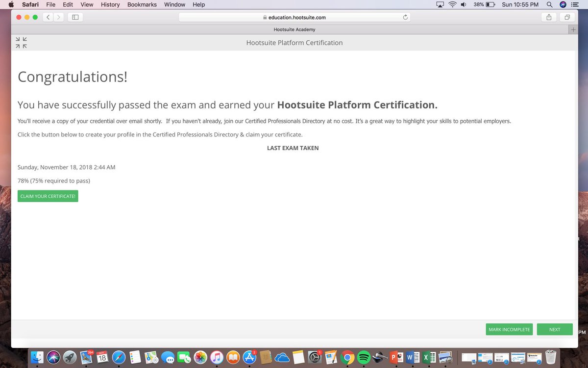588x368 pixels.
Task: Open the Safari Share button
Action: tap(549, 17)
